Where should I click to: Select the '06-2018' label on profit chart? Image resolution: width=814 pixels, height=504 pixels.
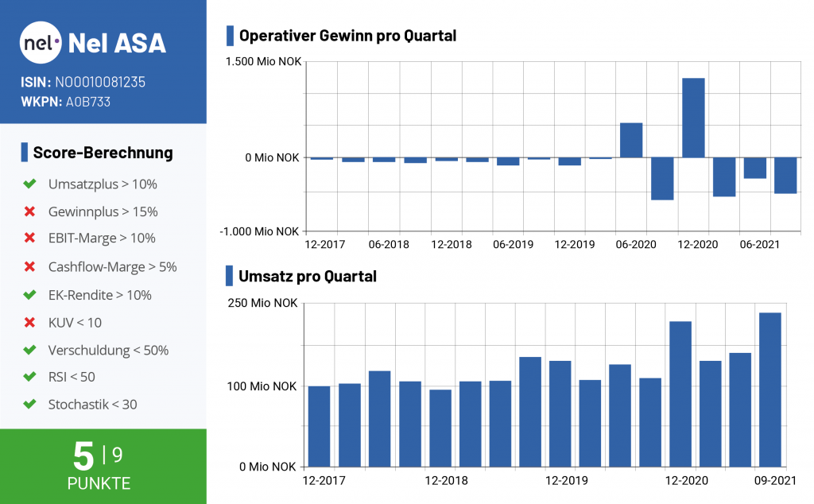click(389, 245)
